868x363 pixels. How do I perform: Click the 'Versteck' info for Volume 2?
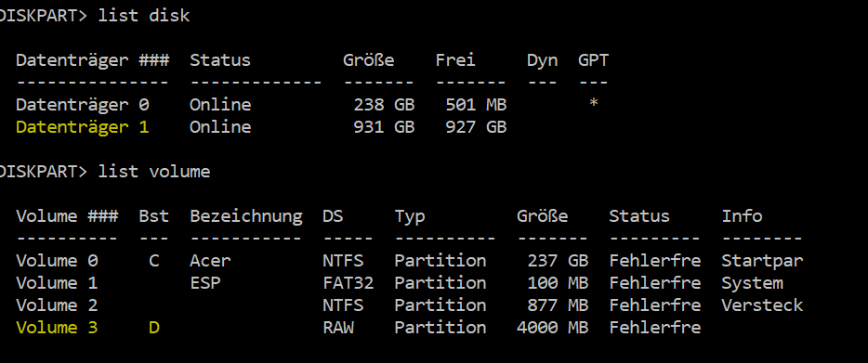(762, 305)
